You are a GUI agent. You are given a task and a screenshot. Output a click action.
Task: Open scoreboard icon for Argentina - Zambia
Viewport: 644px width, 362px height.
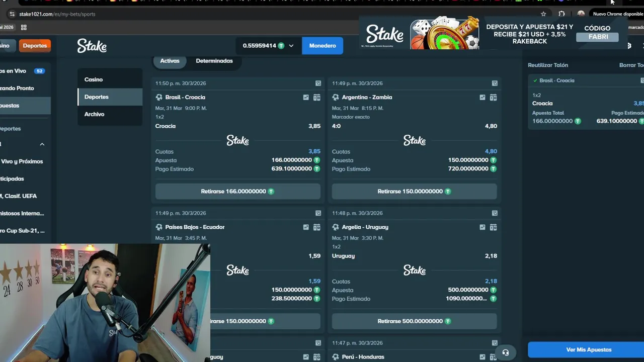[x=494, y=98]
